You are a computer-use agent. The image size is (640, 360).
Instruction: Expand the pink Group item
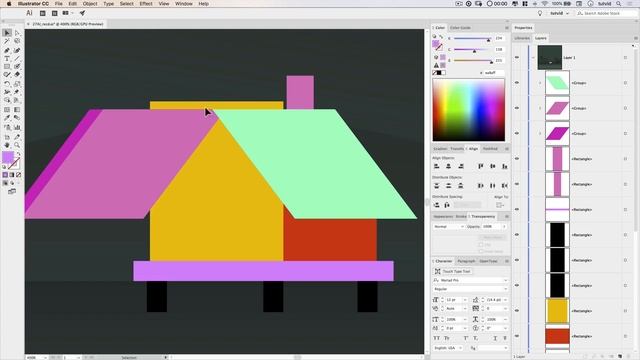coord(540,108)
